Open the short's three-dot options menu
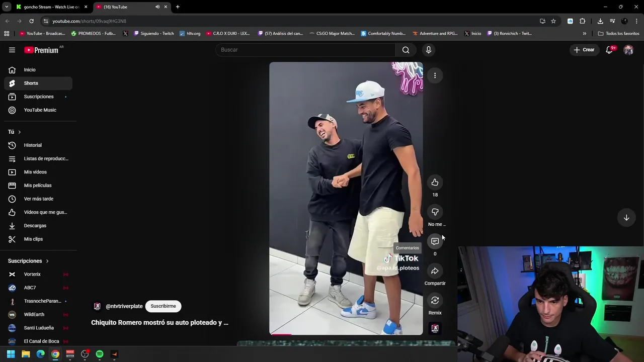 (x=435, y=75)
